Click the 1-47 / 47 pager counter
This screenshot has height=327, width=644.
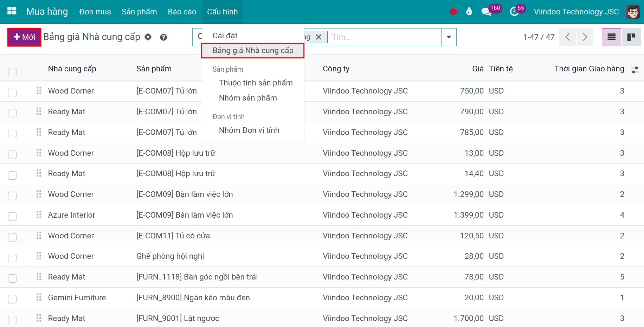click(x=539, y=37)
